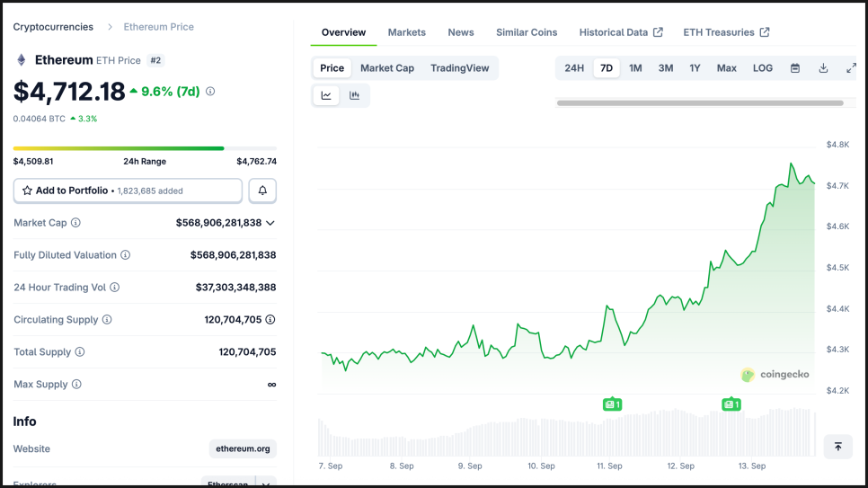Show Max Supply info icon
The height and width of the screenshot is (488, 868).
(76, 384)
